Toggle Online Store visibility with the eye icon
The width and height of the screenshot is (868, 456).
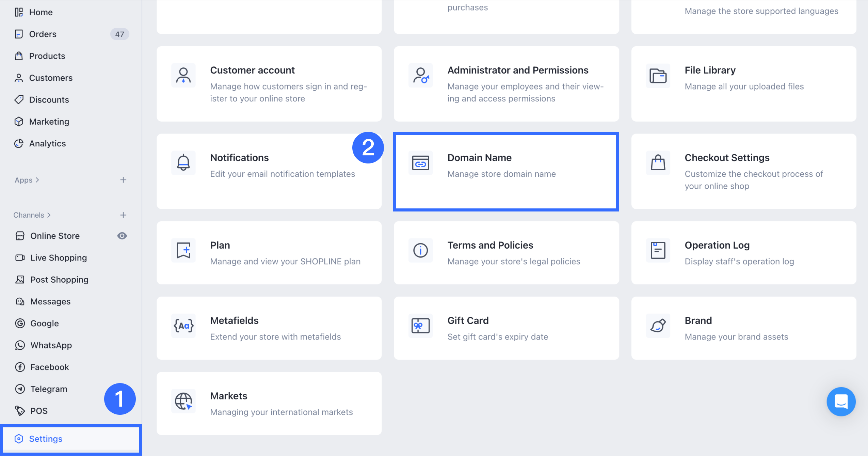123,235
